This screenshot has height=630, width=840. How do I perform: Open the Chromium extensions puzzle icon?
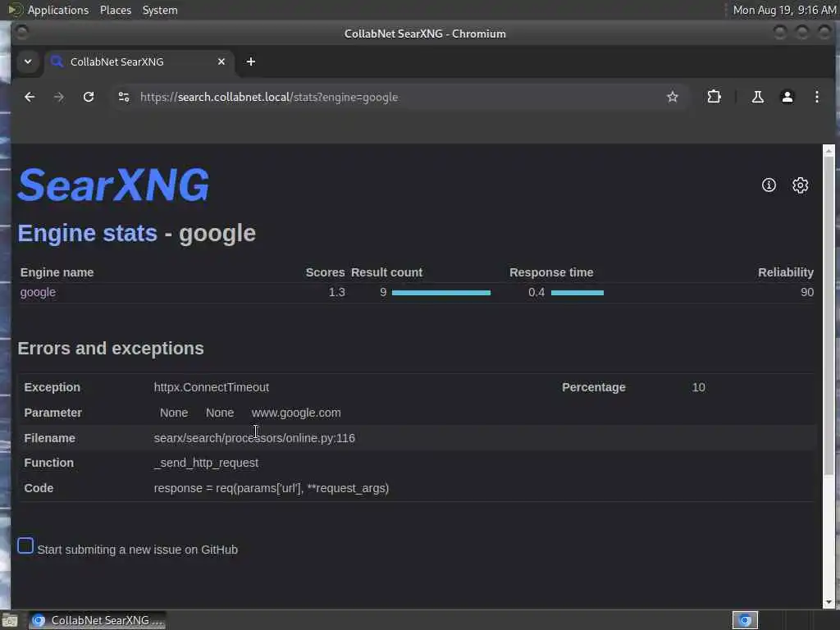coord(714,97)
